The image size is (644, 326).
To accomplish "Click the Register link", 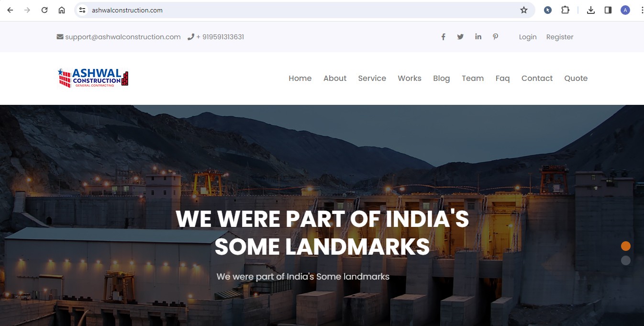I will pyautogui.click(x=559, y=37).
